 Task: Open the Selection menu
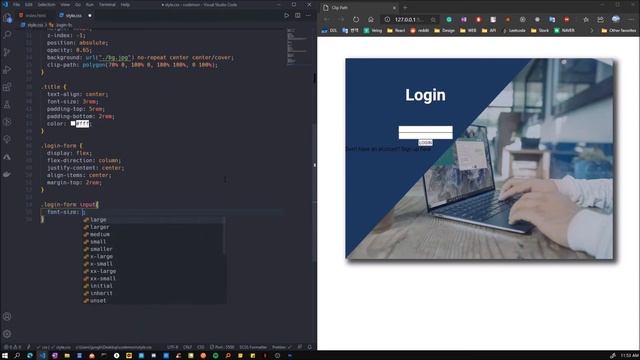point(46,4)
